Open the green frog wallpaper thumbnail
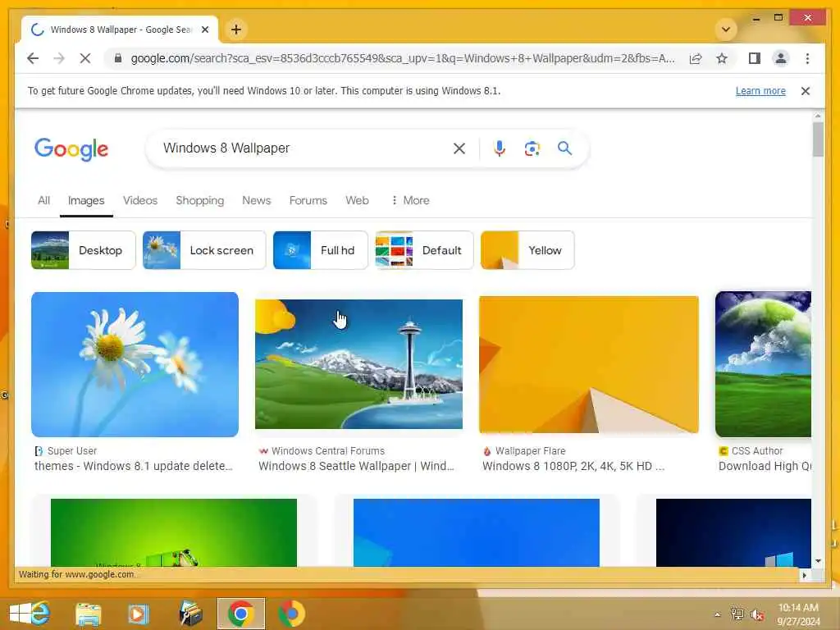Screen dimensions: 840x630 [174, 532]
